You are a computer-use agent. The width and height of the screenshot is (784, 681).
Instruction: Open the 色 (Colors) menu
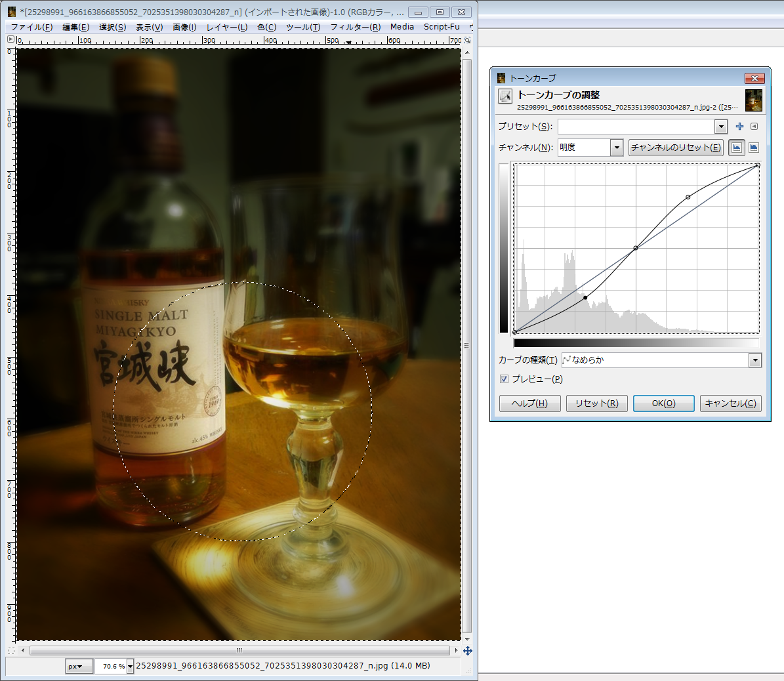[266, 27]
